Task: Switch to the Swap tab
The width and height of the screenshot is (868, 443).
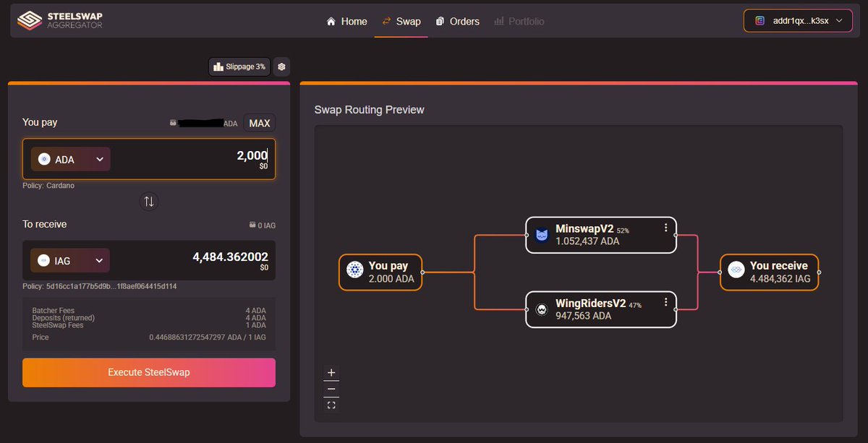Action: coord(401,22)
